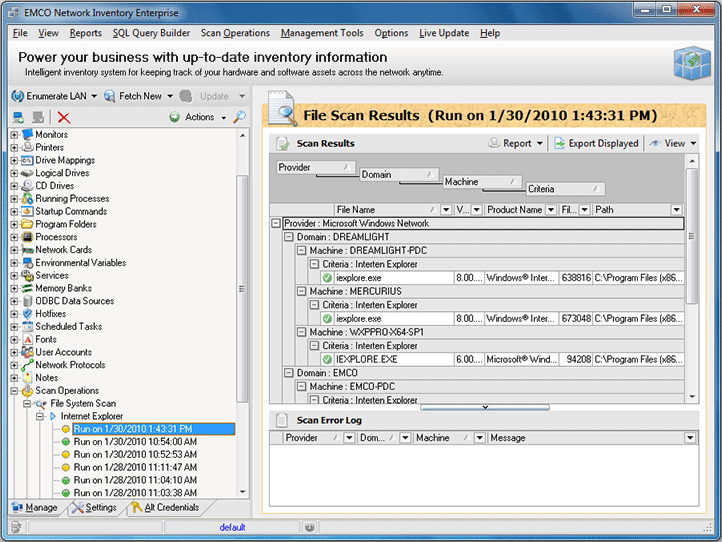Image resolution: width=722 pixels, height=542 pixels.
Task: Click the status bar icon at bottom left
Action: coord(16,527)
